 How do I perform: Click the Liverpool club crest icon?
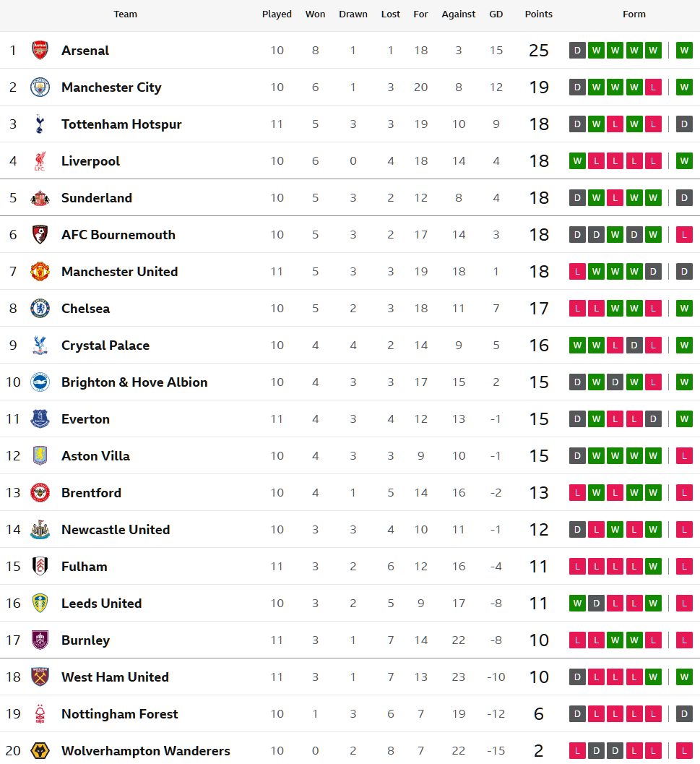40,161
